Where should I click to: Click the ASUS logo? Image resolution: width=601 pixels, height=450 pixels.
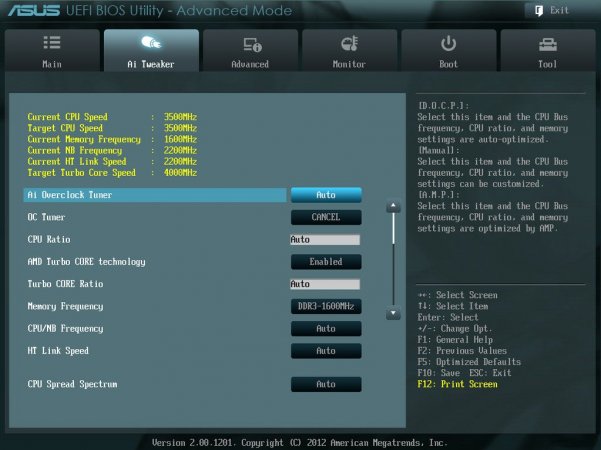[34, 10]
